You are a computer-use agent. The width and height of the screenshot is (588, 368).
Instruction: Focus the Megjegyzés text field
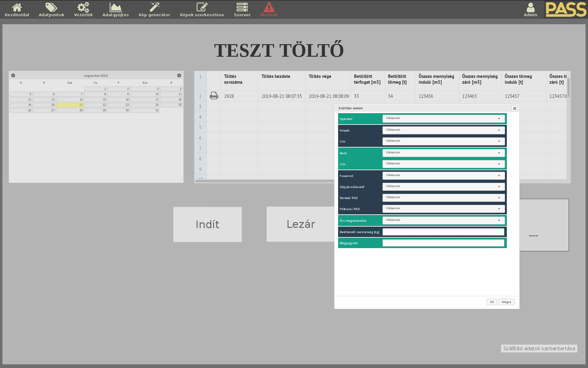click(x=443, y=243)
